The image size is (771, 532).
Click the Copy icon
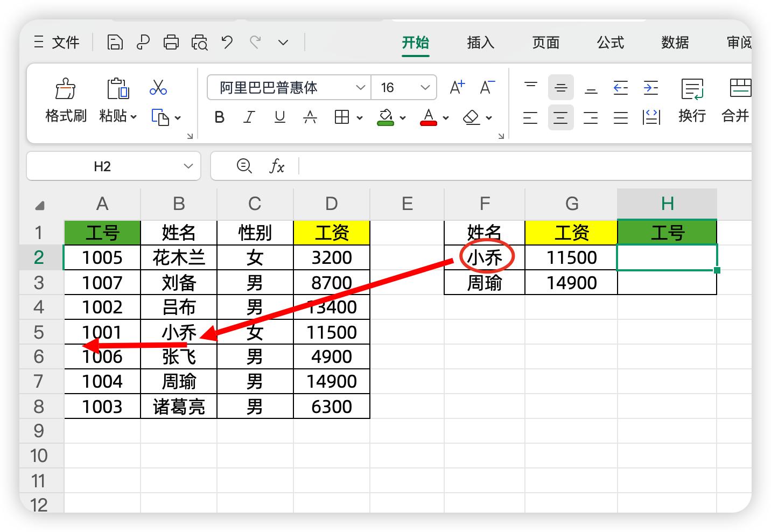[x=160, y=117]
